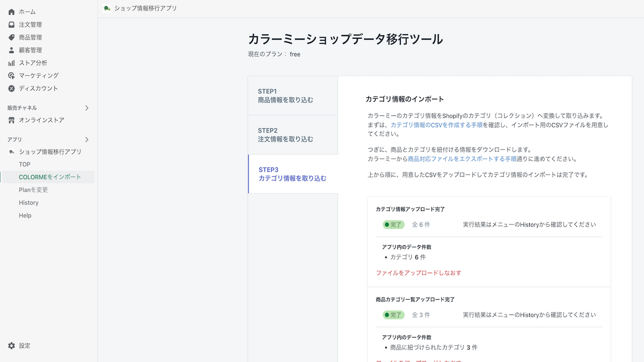644x362 pixels.
Task: Expand the 販売チャネル section chevron
Action: pos(87,108)
